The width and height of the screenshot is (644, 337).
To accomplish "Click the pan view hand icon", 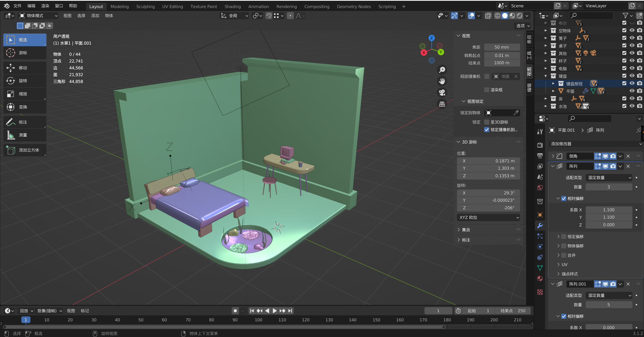I will click(x=442, y=81).
